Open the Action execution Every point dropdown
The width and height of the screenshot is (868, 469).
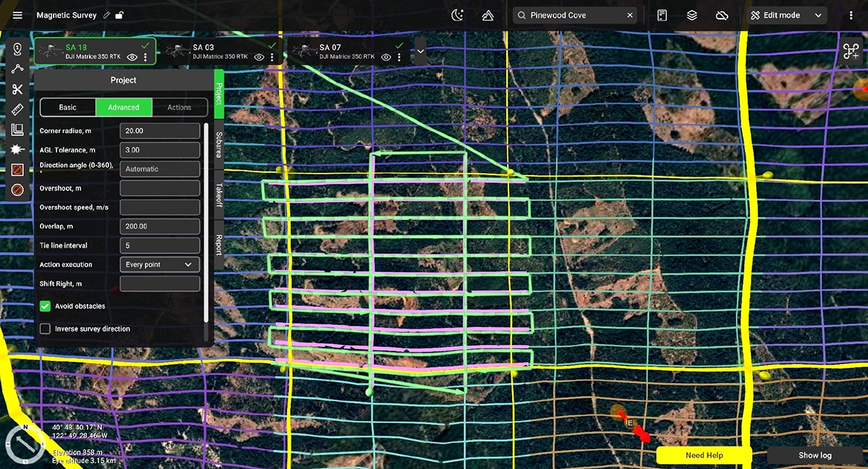pyautogui.click(x=159, y=265)
